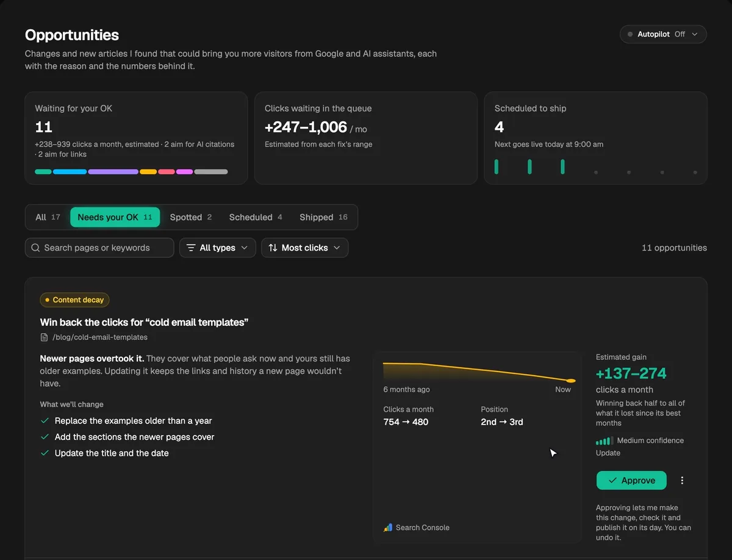Open the Most clicks sort dropdown
Screen dimensions: 732x560
[304, 248]
